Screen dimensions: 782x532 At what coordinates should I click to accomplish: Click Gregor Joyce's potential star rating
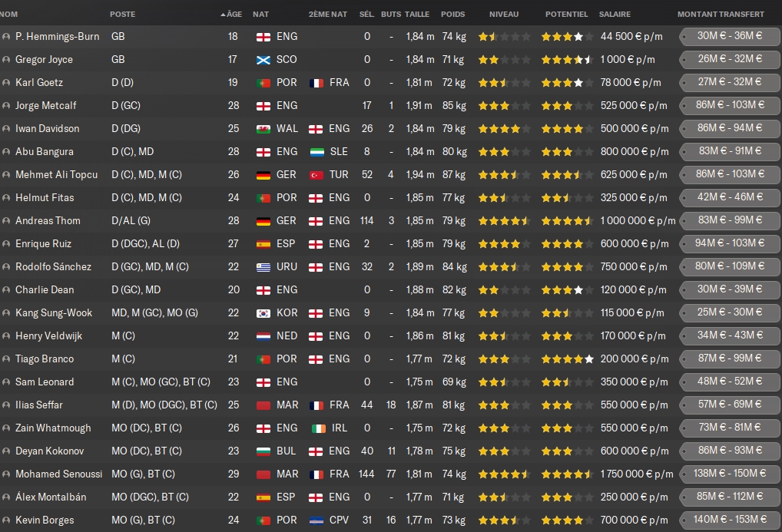pos(567,60)
